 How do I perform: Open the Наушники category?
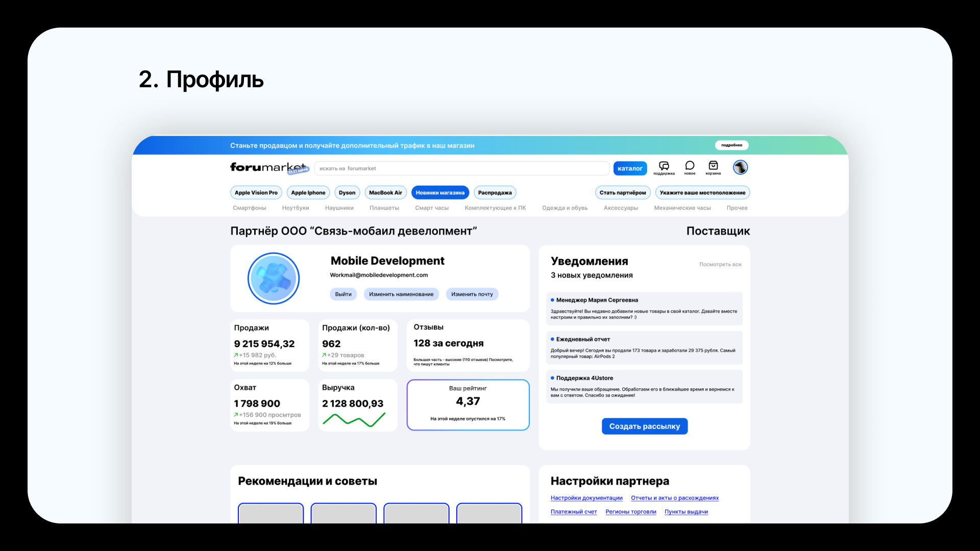tap(339, 208)
